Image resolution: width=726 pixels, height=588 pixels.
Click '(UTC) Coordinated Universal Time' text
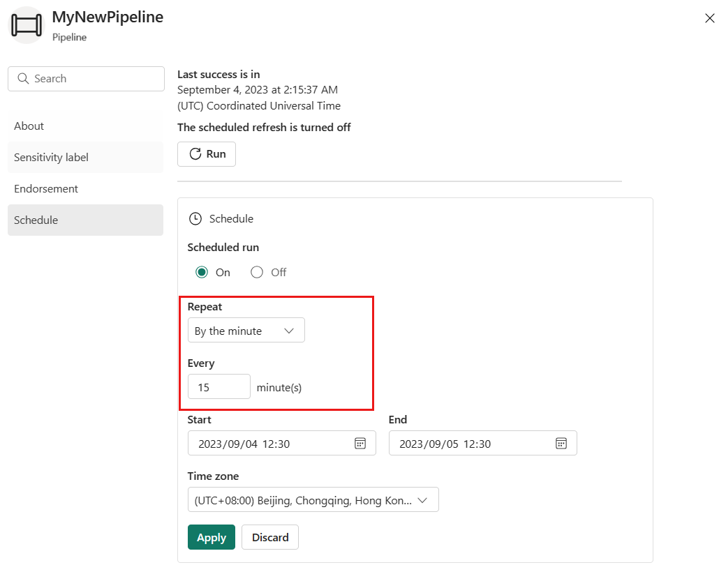point(259,106)
